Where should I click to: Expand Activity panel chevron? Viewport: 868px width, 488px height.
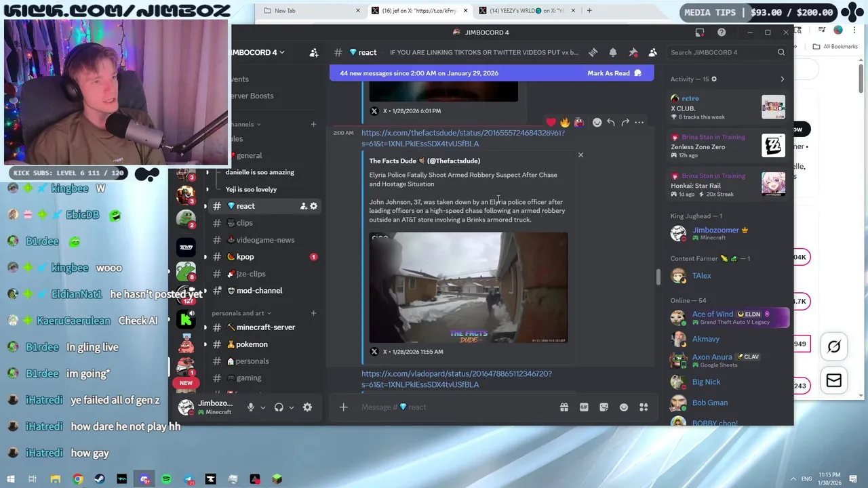pyautogui.click(x=782, y=79)
